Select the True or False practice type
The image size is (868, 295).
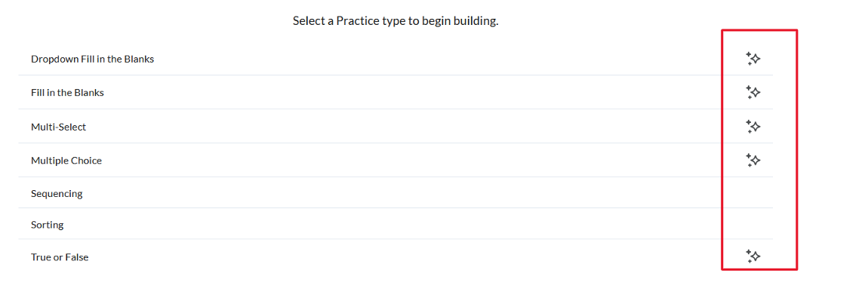click(396, 257)
